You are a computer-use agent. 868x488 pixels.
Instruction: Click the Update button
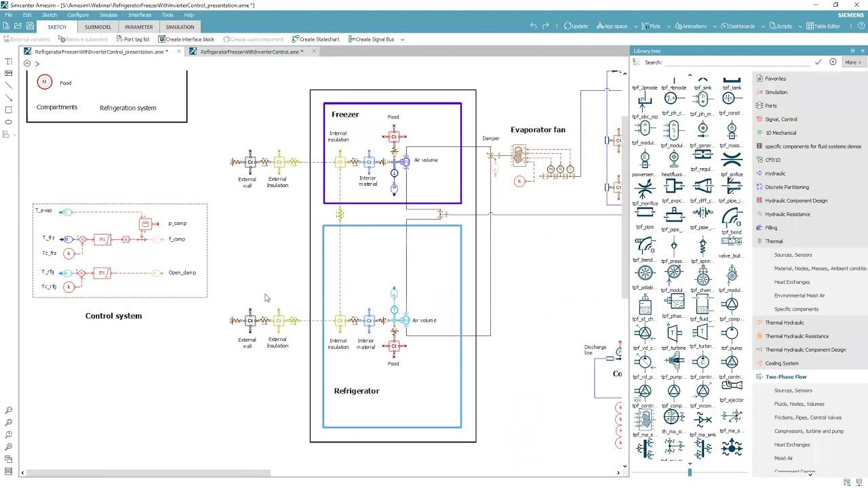(x=576, y=26)
